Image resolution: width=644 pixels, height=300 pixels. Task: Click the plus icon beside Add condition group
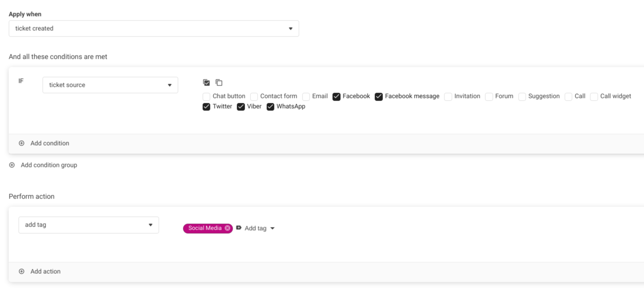[x=12, y=165]
